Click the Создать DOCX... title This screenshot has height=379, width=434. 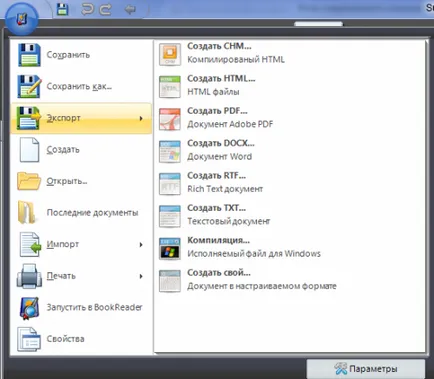pyautogui.click(x=221, y=143)
